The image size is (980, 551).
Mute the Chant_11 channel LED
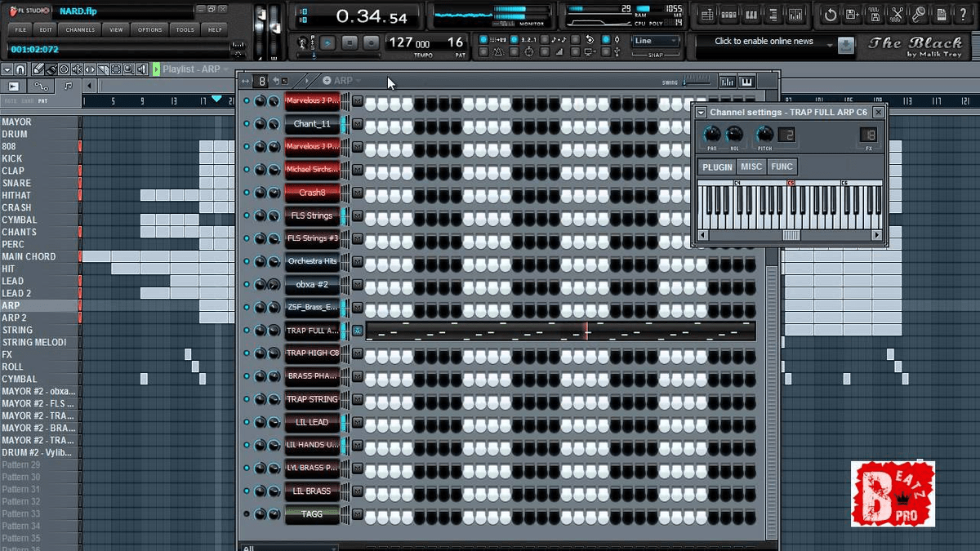click(247, 124)
